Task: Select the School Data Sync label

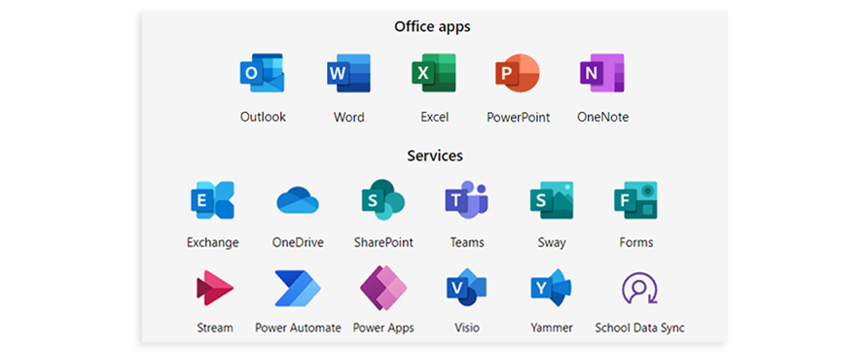Action: click(x=639, y=329)
